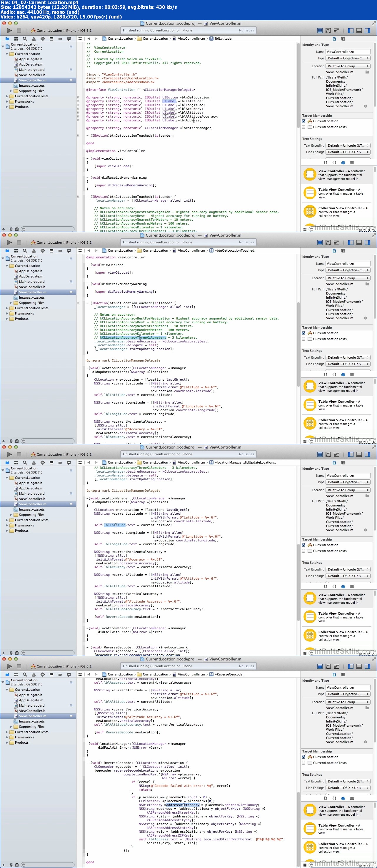The width and height of the screenshot is (377, 868).
Task: Open the Line Endings dropdown in the btnGetLocationTouched frame
Action: click(x=348, y=364)
